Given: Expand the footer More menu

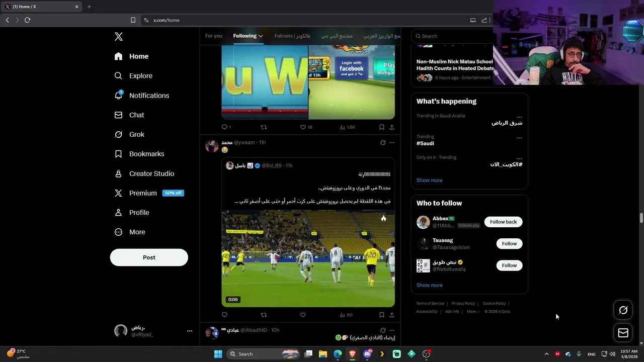Looking at the screenshot, I should click(473, 312).
